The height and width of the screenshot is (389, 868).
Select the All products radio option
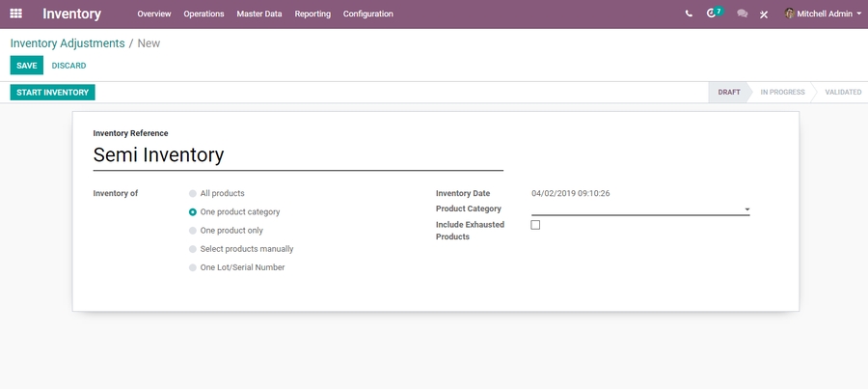[x=193, y=193]
